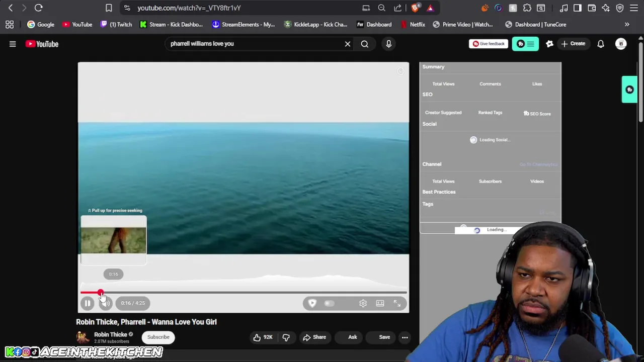Mute the video with the speaker icon

[106, 303]
